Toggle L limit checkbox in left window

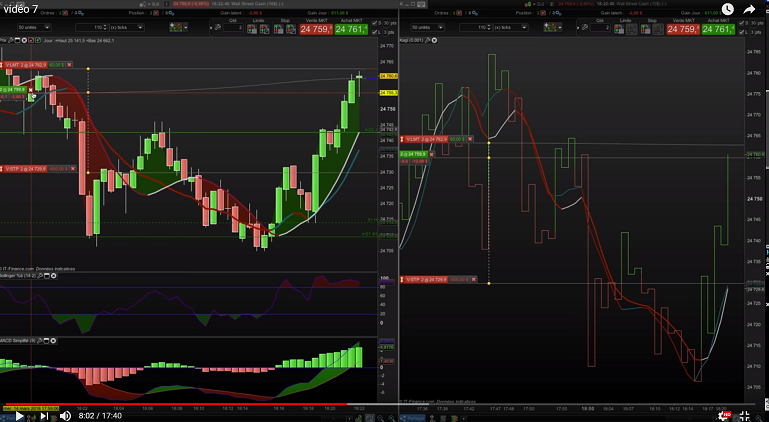click(x=375, y=32)
